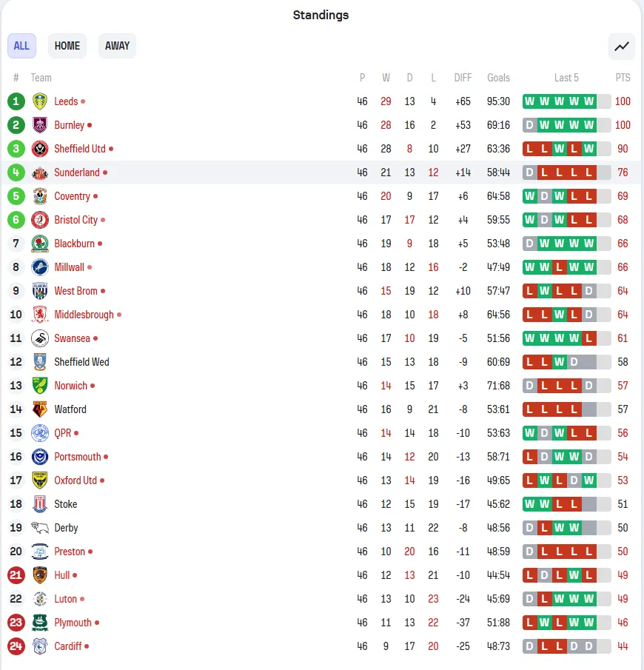Click Leeds' last five results bar
The height and width of the screenshot is (670, 644).
click(566, 101)
